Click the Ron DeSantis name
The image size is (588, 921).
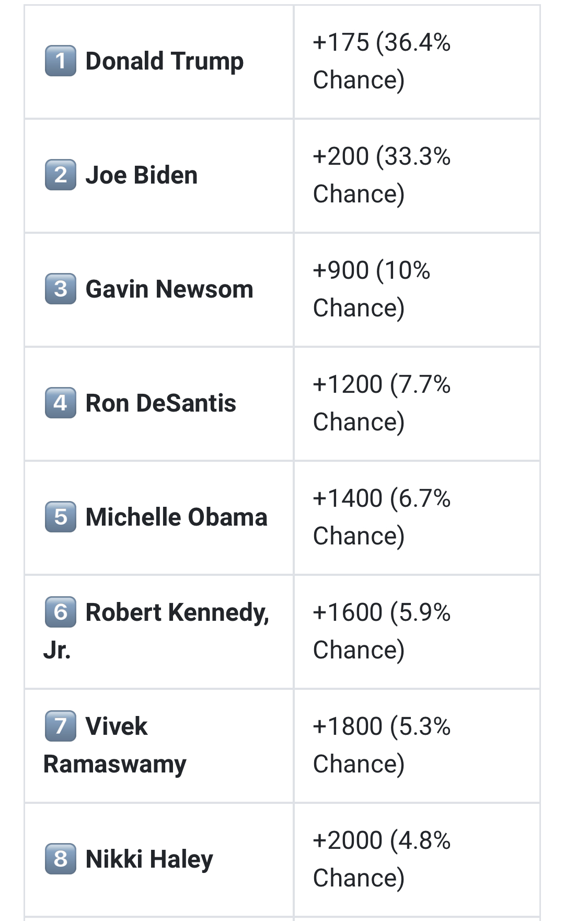click(161, 403)
